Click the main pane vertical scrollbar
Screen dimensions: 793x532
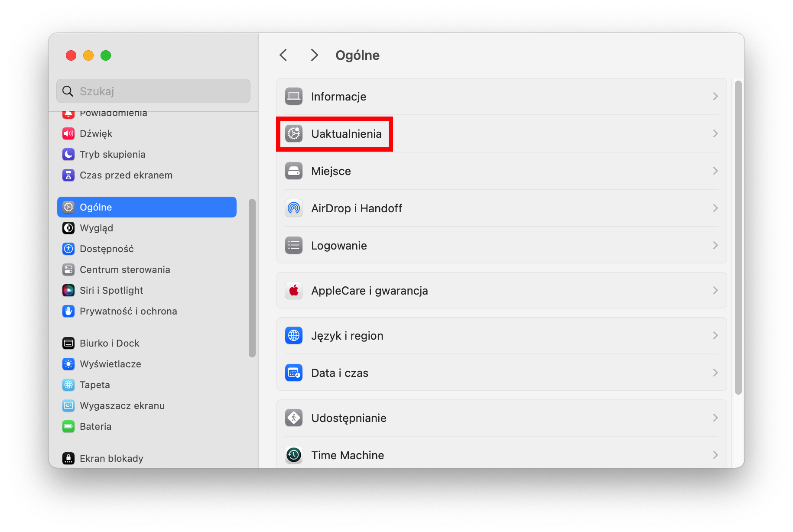738,237
